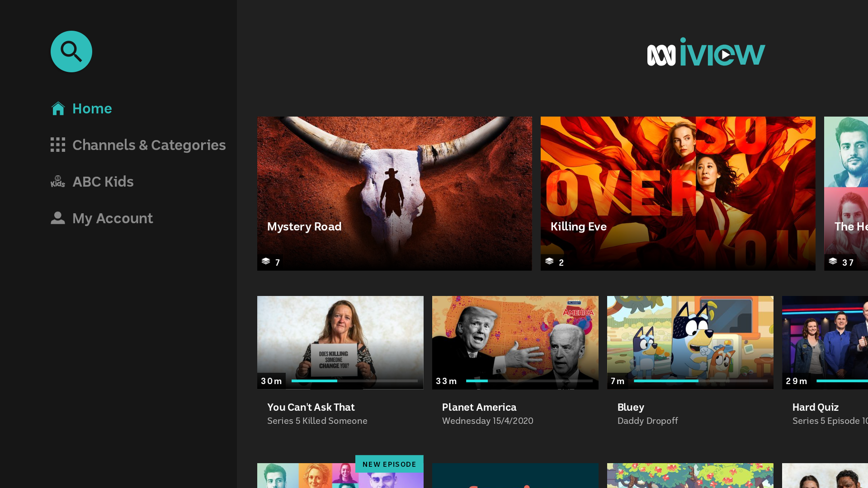
Task: Click the episodes stack icon on Killing Eve
Action: click(550, 262)
